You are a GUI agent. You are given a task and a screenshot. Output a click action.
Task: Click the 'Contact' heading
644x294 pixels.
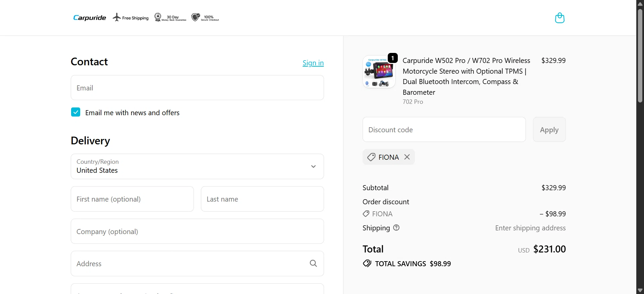click(x=89, y=62)
